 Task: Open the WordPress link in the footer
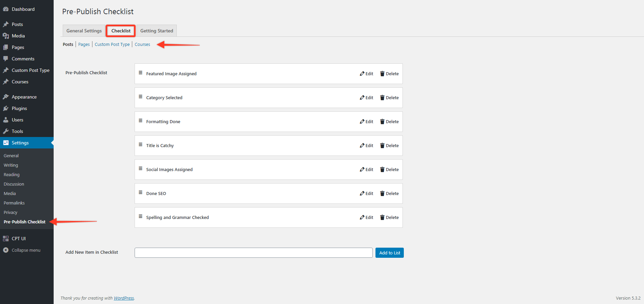click(124, 298)
